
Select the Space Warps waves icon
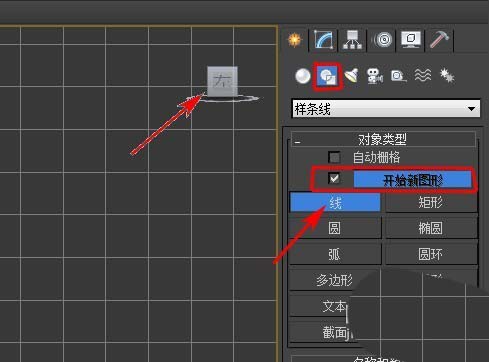tap(423, 75)
